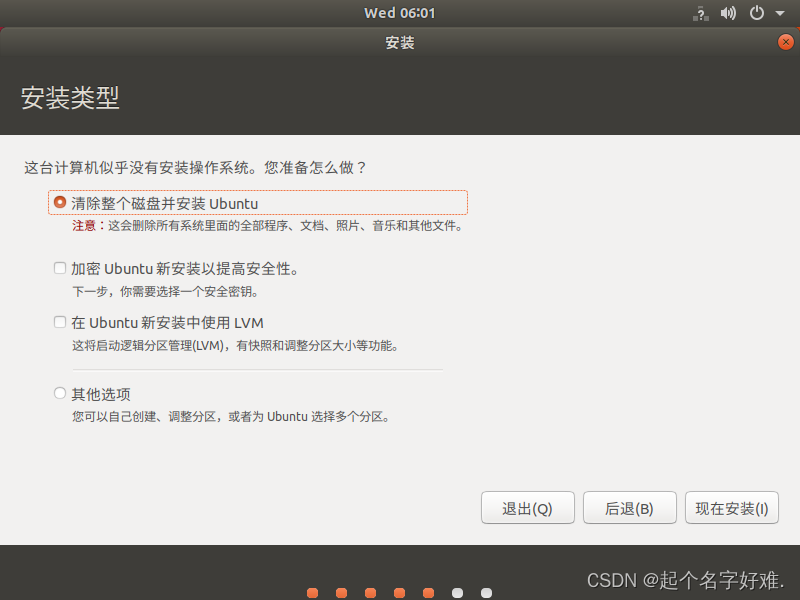Screen dimensions: 800x600
Task: Open the Wed 06:01 clock menu
Action: point(399,13)
